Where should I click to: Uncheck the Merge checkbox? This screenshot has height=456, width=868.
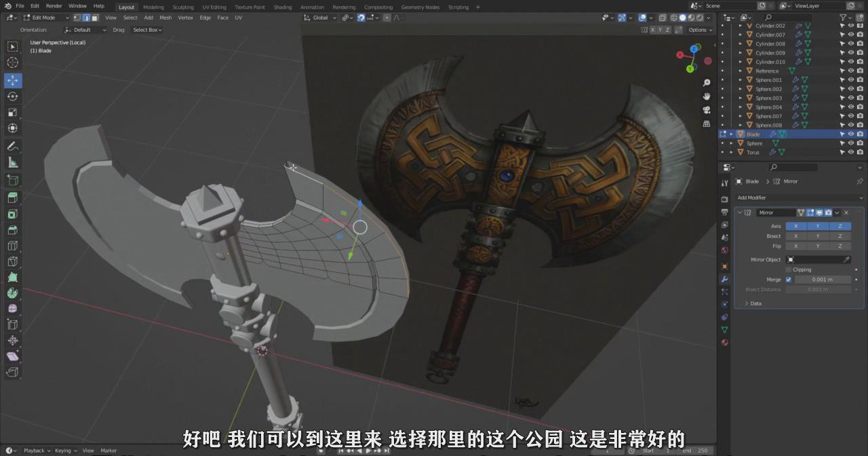click(x=789, y=280)
